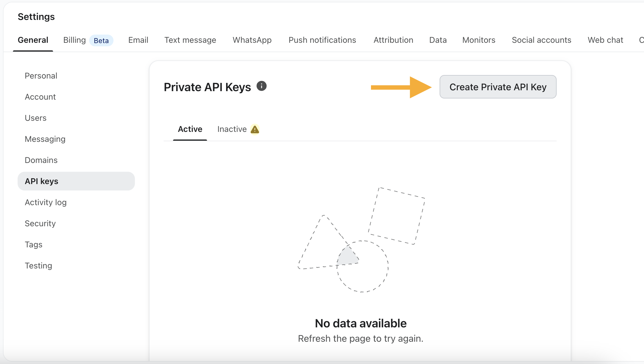644x364 pixels.
Task: Click the Inactive tab warning icon
Action: (x=255, y=129)
